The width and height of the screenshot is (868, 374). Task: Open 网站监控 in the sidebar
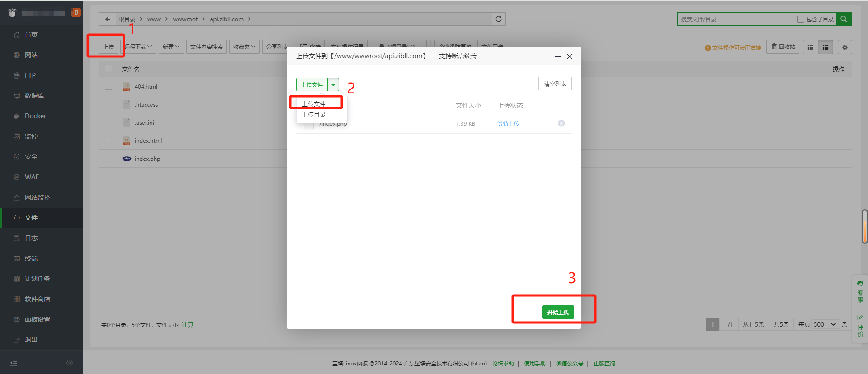point(37,197)
